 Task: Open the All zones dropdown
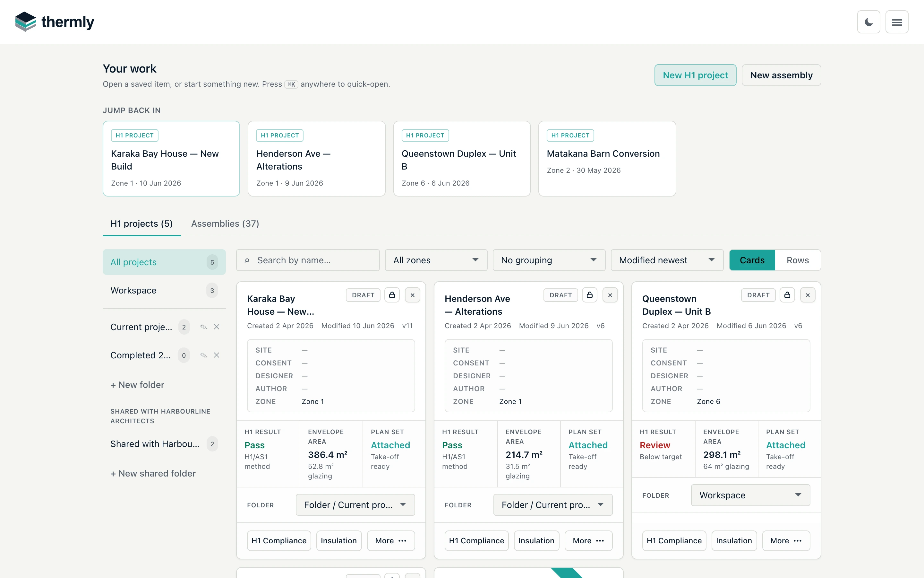(x=436, y=260)
